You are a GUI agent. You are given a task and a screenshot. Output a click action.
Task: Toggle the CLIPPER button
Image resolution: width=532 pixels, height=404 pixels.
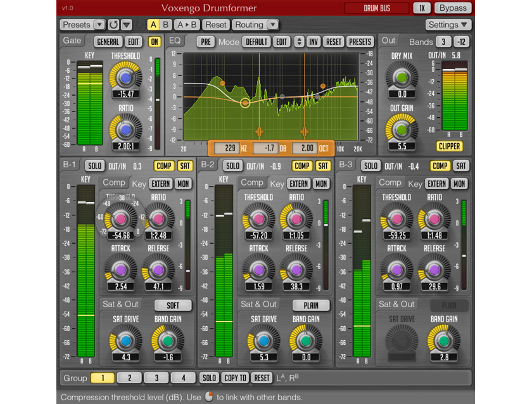[449, 146]
